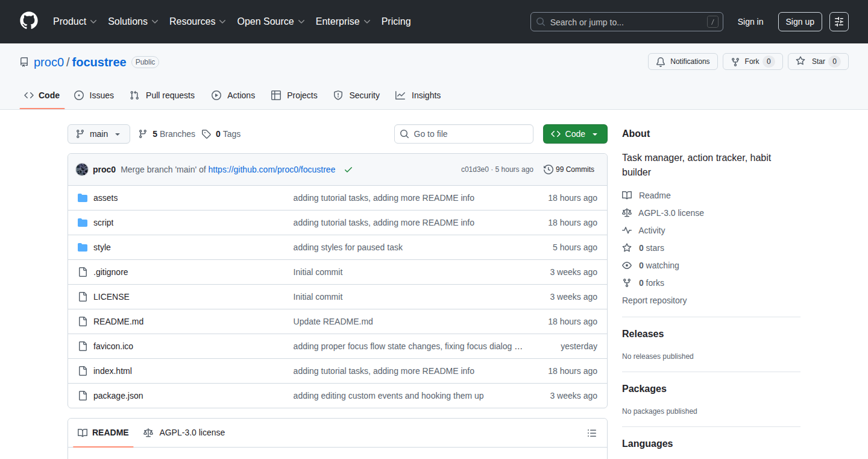Click the Sign in link
The image size is (868, 459).
750,22
